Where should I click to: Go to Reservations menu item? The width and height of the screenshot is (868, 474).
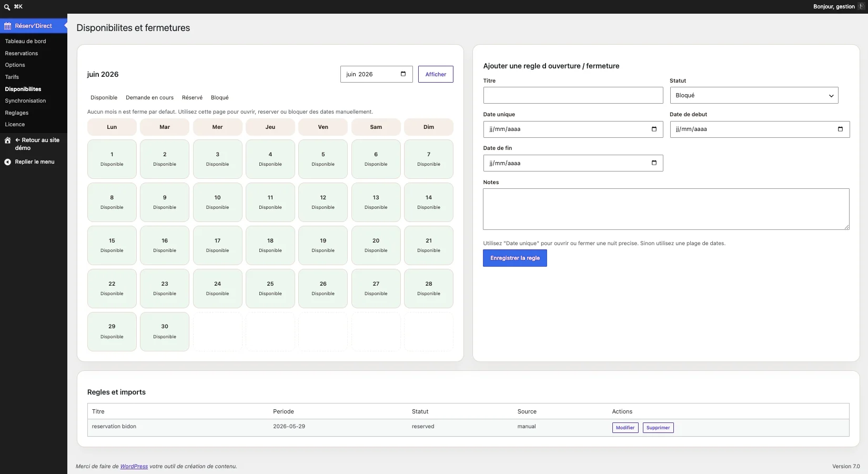point(22,53)
